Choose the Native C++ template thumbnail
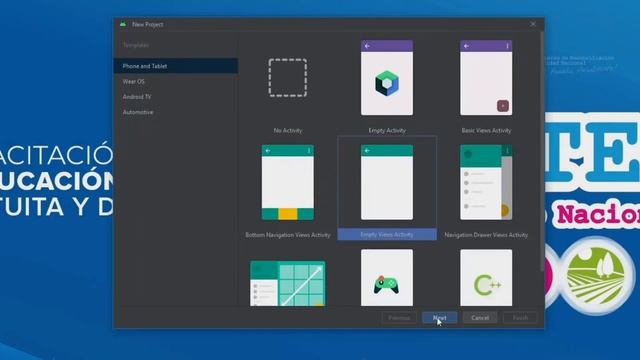Image resolution: width=640 pixels, height=360 pixels. point(486,278)
